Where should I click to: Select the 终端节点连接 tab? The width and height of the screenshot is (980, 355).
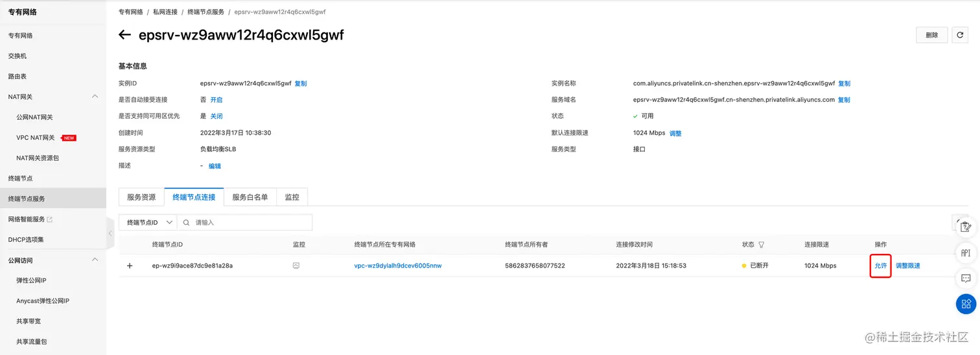pos(194,197)
